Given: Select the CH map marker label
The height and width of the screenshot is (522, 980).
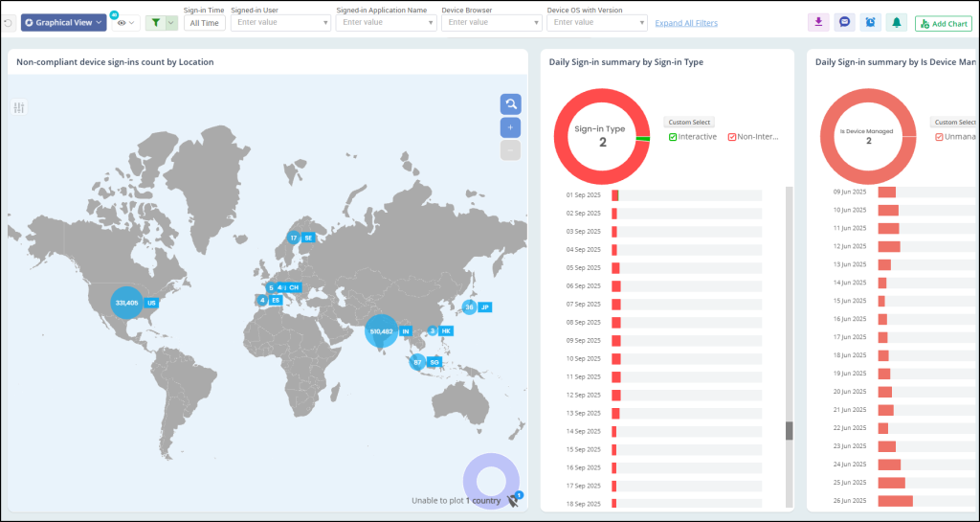Looking at the screenshot, I should tap(294, 287).
